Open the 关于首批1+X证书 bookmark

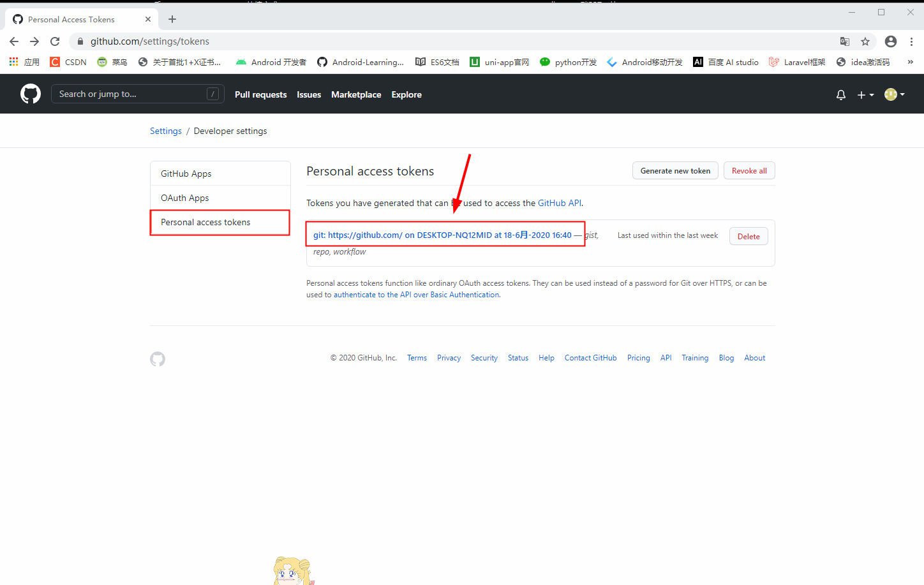179,62
